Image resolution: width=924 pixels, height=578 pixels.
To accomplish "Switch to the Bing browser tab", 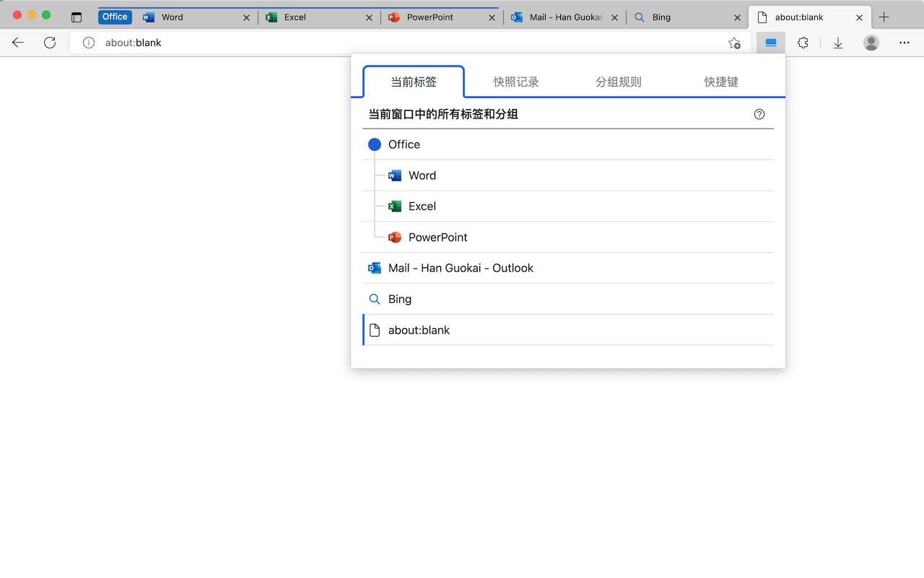I will (687, 17).
